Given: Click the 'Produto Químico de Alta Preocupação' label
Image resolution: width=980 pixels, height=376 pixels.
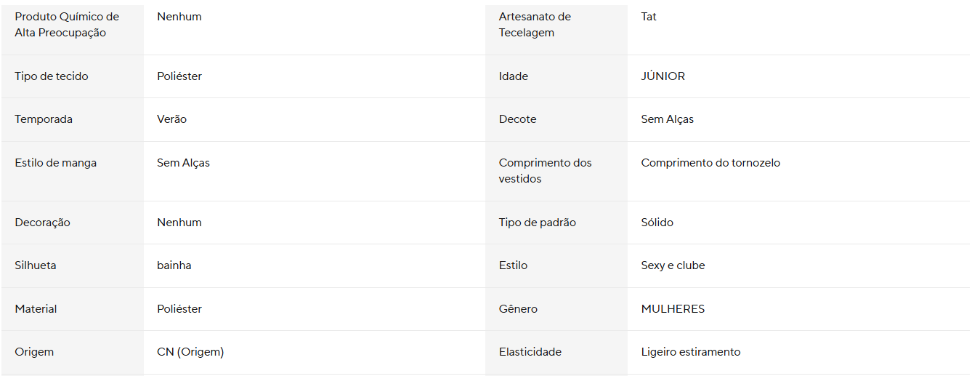Looking at the screenshot, I should [x=67, y=25].
